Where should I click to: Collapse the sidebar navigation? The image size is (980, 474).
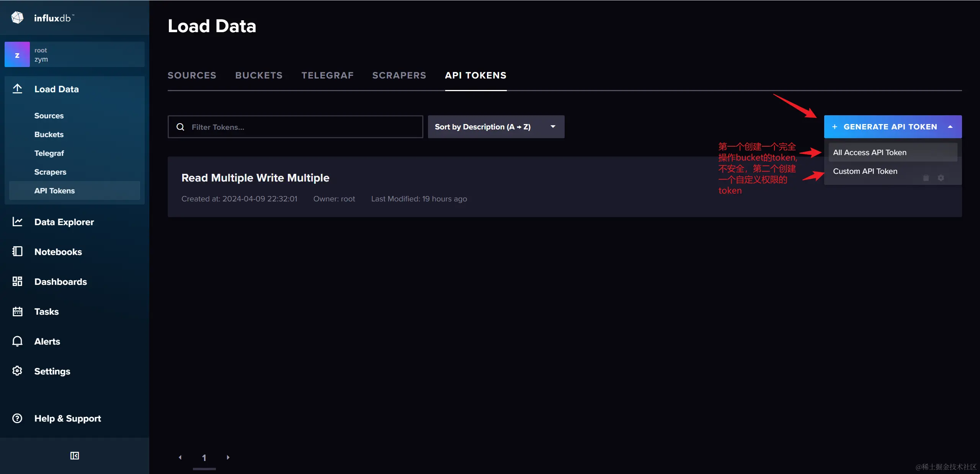[75, 456]
